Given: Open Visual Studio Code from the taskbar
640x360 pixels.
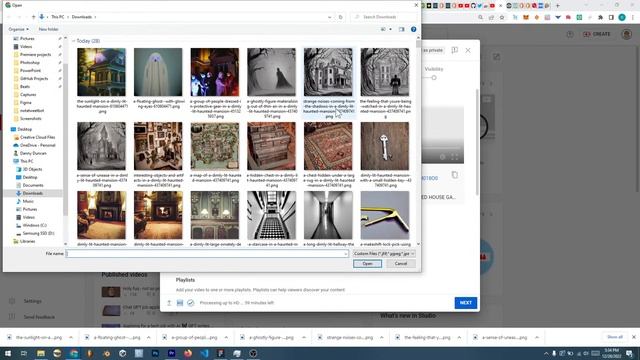Looking at the screenshot, I should (204, 353).
